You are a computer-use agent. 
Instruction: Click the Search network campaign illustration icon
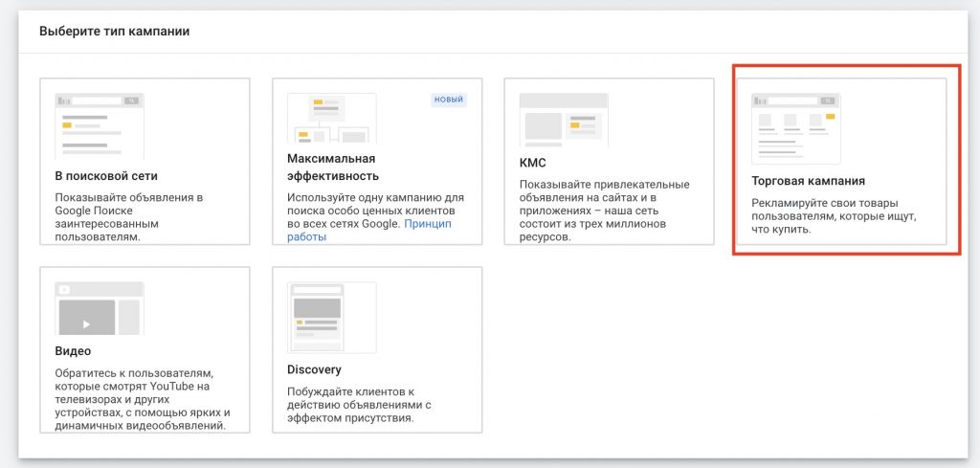point(100,126)
